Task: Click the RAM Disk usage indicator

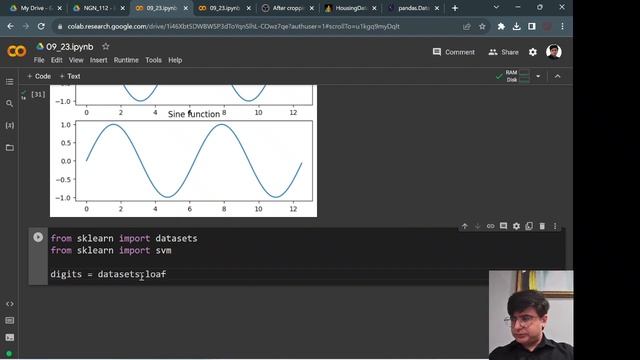Action: coord(517,76)
